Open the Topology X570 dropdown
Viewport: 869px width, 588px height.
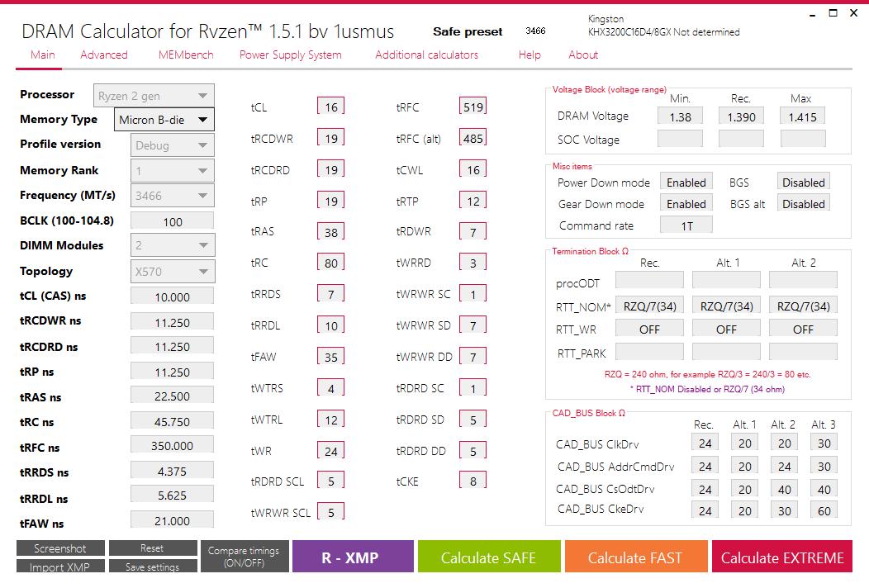point(173,271)
